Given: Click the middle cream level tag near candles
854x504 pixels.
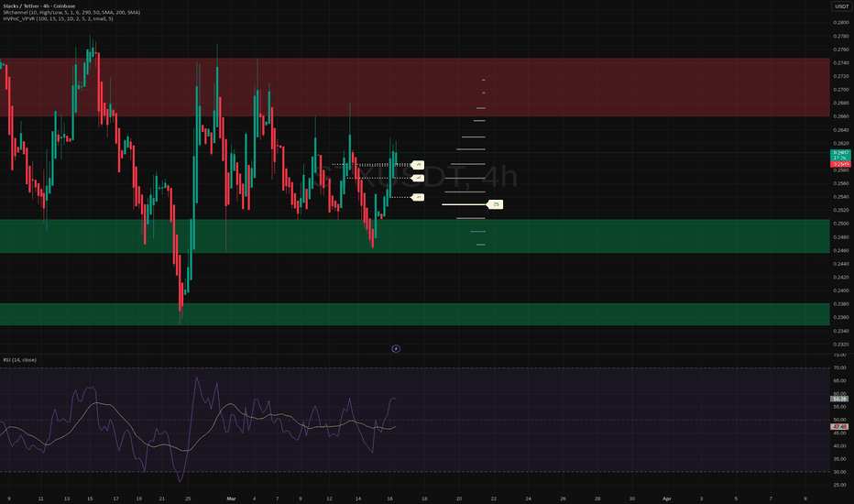Looking at the screenshot, I should click(x=418, y=178).
